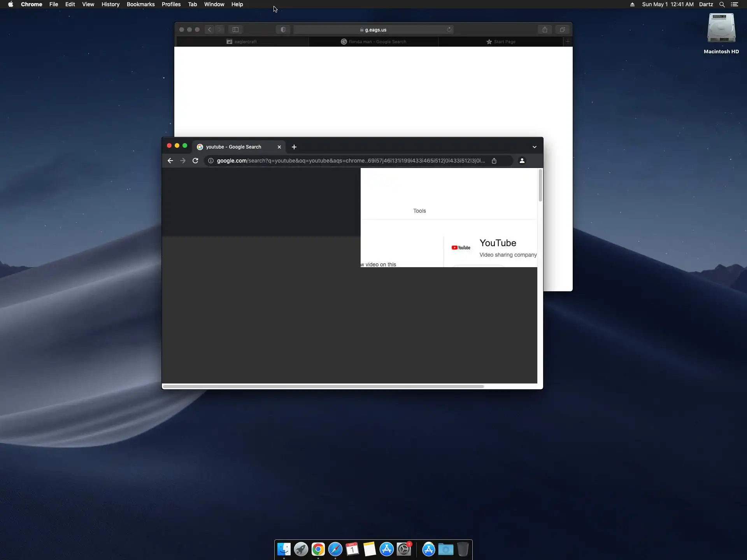
Task: Close the youtube Google Search tab
Action: click(x=279, y=147)
